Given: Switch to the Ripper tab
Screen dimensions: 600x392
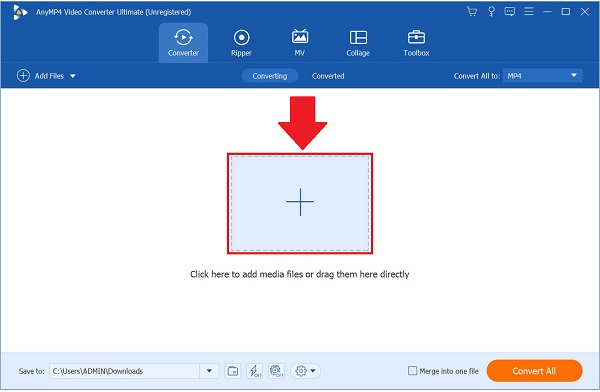Looking at the screenshot, I should 241,42.
